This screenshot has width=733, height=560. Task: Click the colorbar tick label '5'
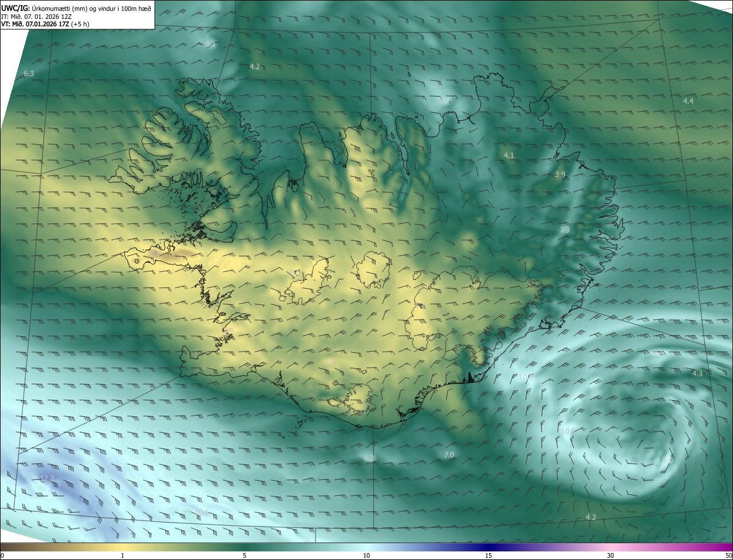(x=245, y=555)
